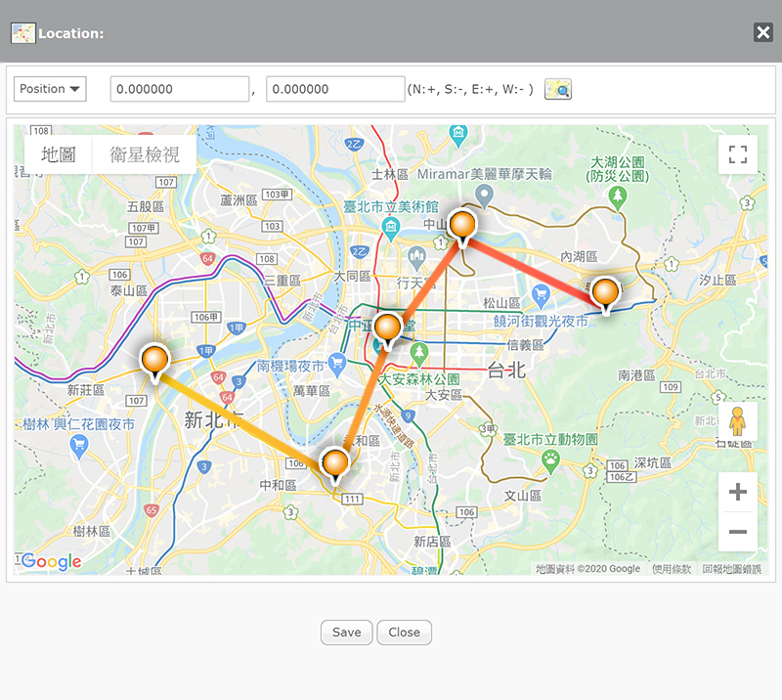Click the 萬華區 district label
Screen dimensions: 782x700
pos(311,391)
